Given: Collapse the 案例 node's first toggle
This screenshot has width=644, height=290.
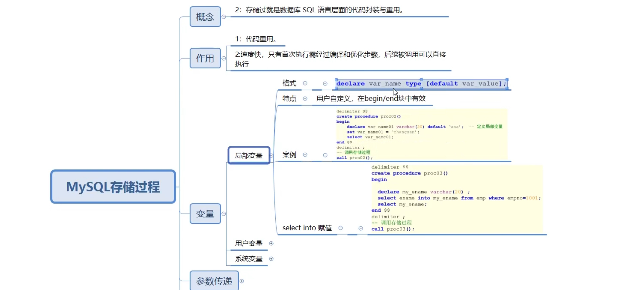Looking at the screenshot, I should (x=305, y=155).
